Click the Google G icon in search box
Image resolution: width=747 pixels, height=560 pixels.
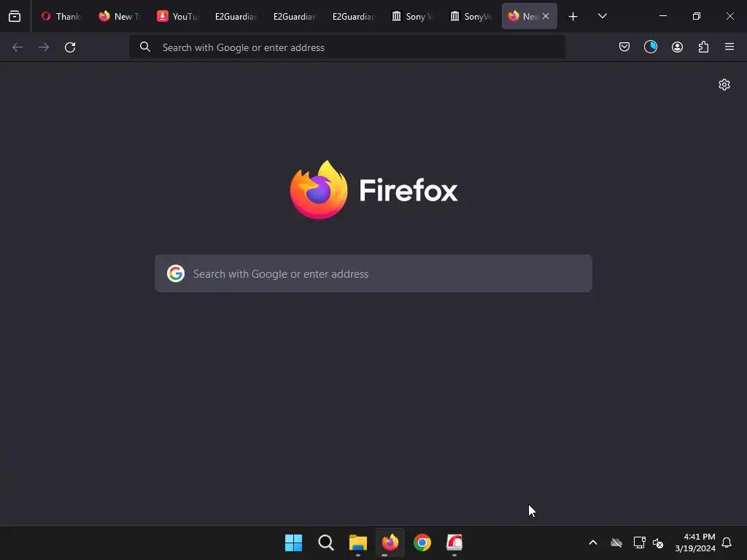click(x=176, y=273)
